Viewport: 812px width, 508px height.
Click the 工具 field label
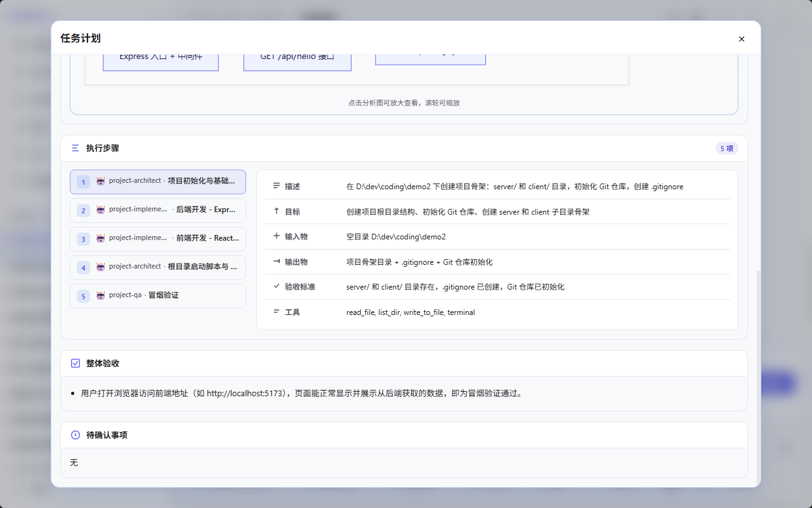[292, 312]
